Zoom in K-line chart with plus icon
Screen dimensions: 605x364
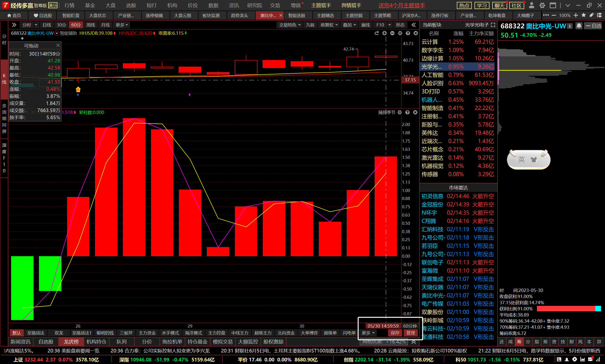(x=384, y=33)
